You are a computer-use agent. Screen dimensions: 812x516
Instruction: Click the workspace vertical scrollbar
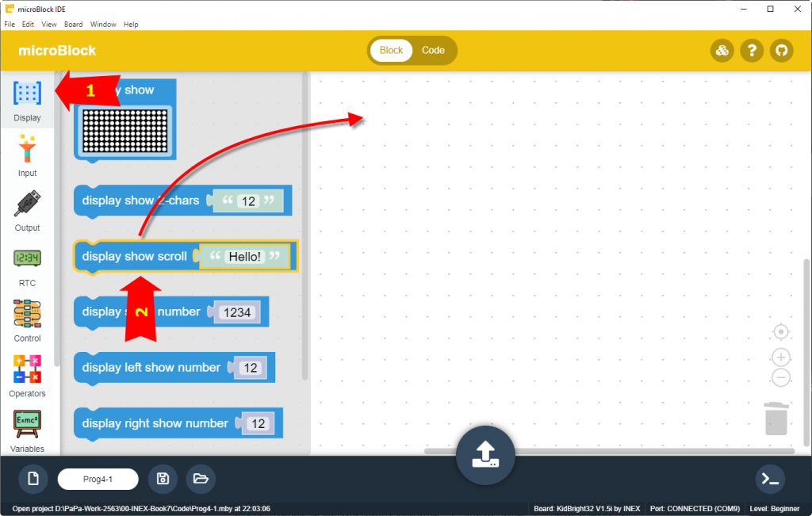(806, 353)
